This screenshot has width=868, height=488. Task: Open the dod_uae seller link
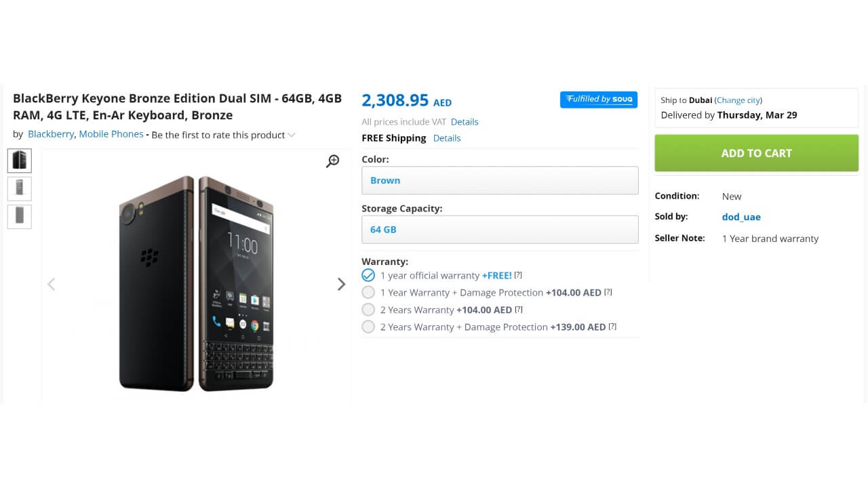point(741,217)
